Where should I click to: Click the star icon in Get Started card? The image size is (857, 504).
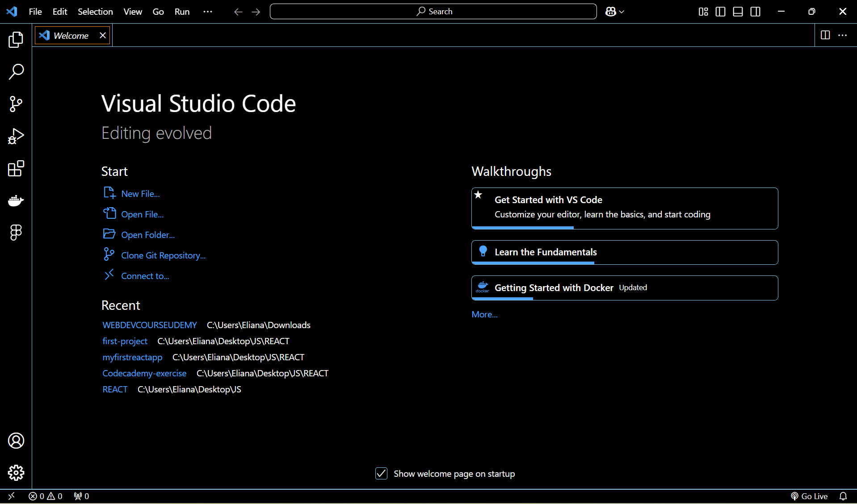click(x=478, y=195)
